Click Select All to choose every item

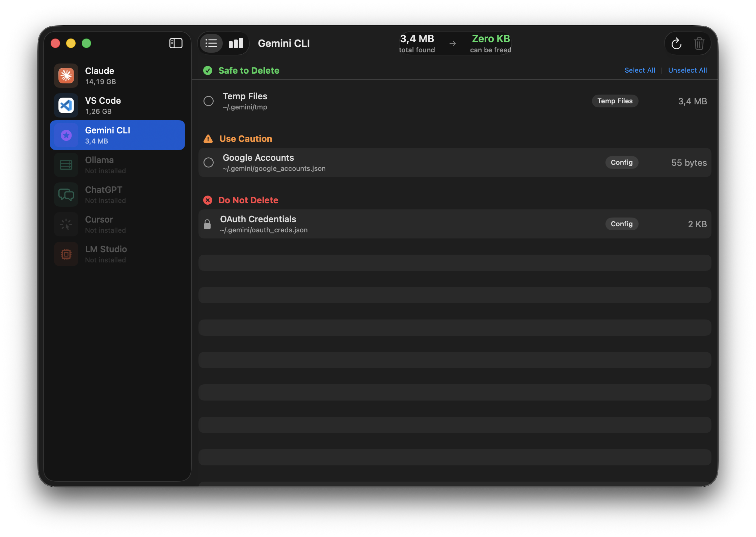[x=640, y=70]
